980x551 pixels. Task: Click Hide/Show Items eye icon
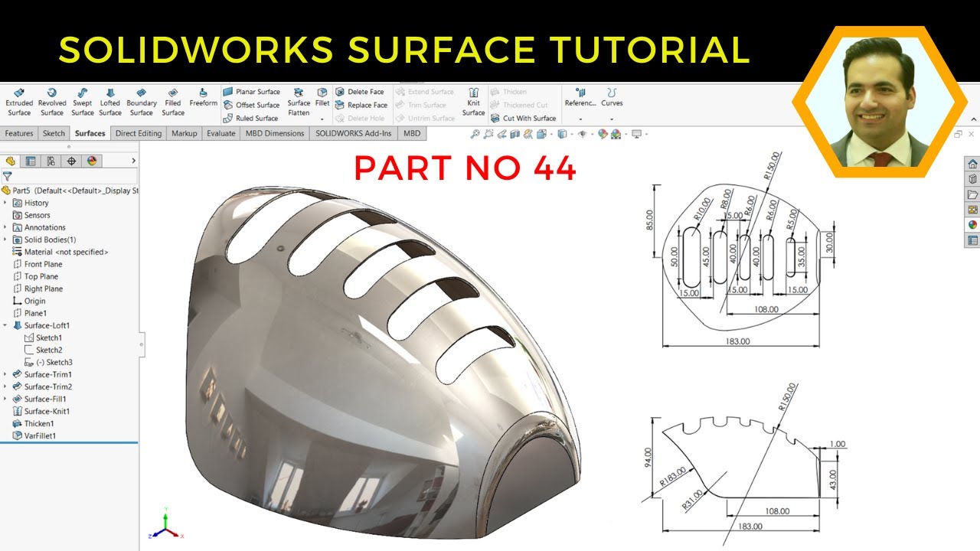[583, 134]
